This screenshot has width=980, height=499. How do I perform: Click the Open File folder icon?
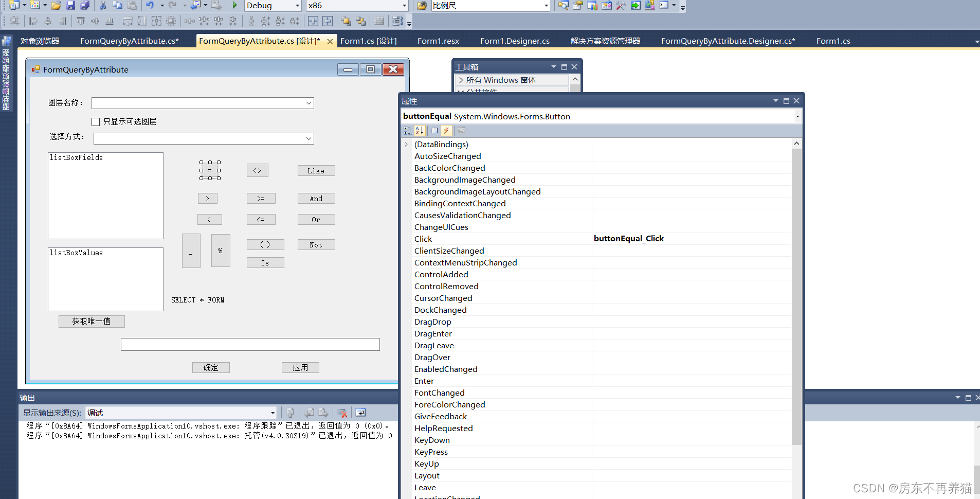point(56,5)
